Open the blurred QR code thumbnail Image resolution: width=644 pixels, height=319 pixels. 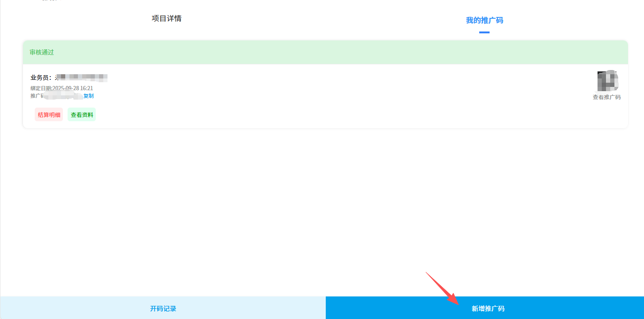(x=607, y=81)
